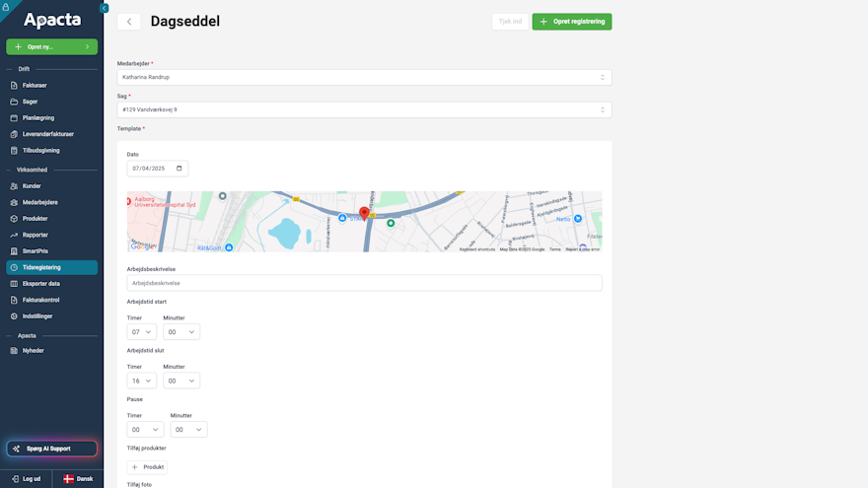This screenshot has height=488, width=868.
Task: Click the Indstillinger gear icon
Action: click(14, 316)
